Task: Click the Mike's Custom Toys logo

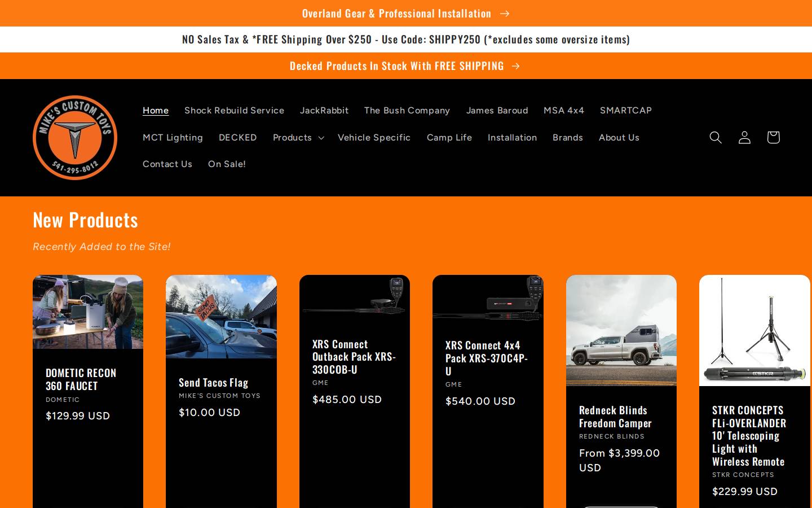Action: pos(75,138)
